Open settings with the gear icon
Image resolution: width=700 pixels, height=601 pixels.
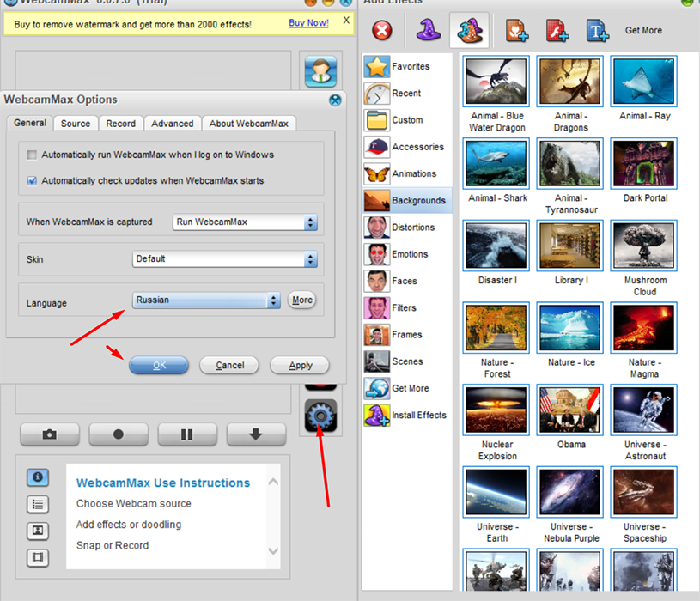tap(320, 416)
